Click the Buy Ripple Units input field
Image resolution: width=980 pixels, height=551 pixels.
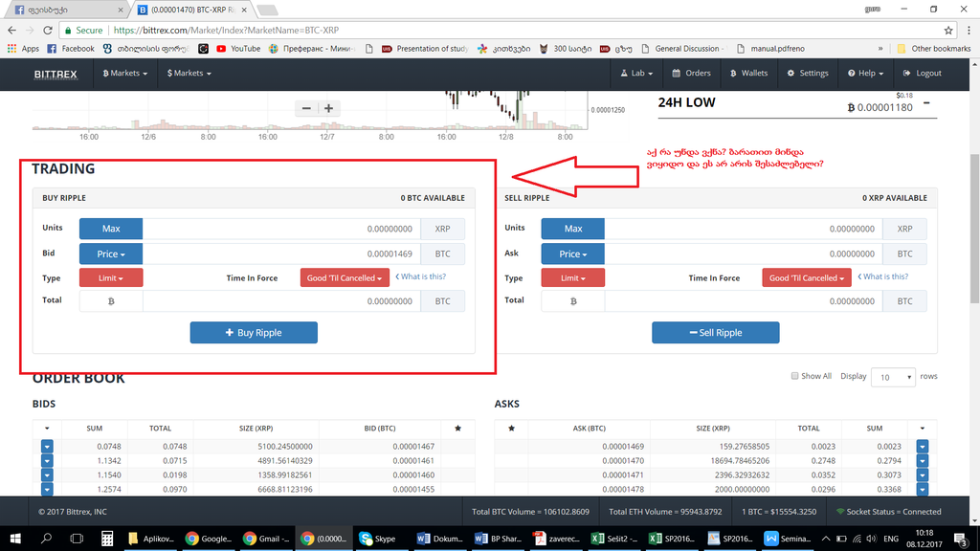[x=281, y=229]
